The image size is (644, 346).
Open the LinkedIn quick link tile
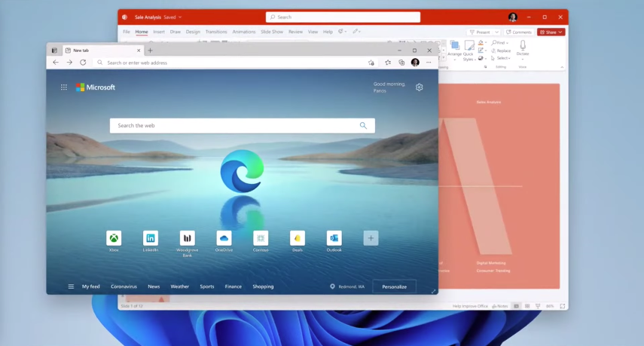151,238
